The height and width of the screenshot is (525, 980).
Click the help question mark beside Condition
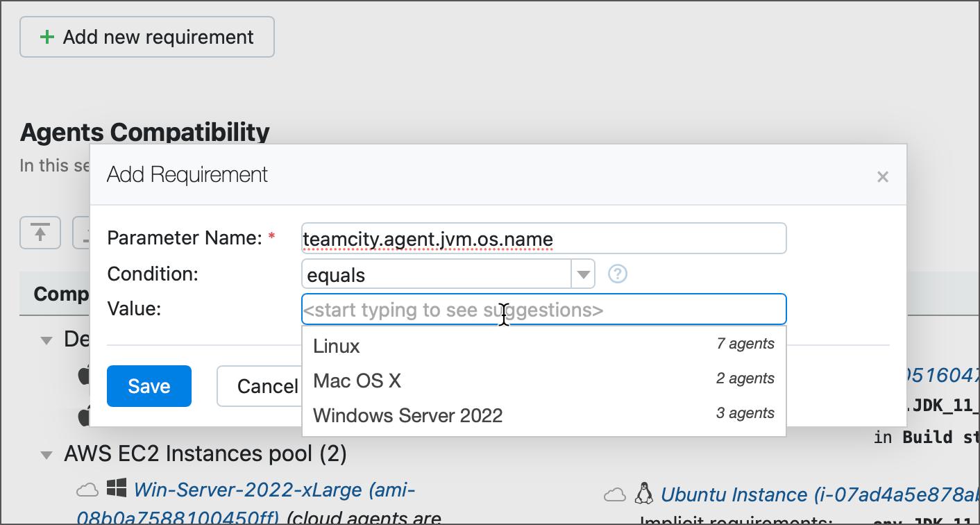point(617,274)
